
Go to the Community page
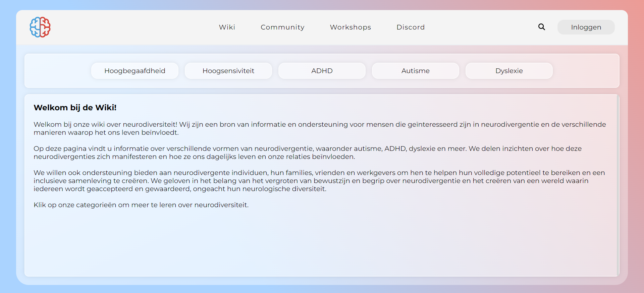click(282, 27)
